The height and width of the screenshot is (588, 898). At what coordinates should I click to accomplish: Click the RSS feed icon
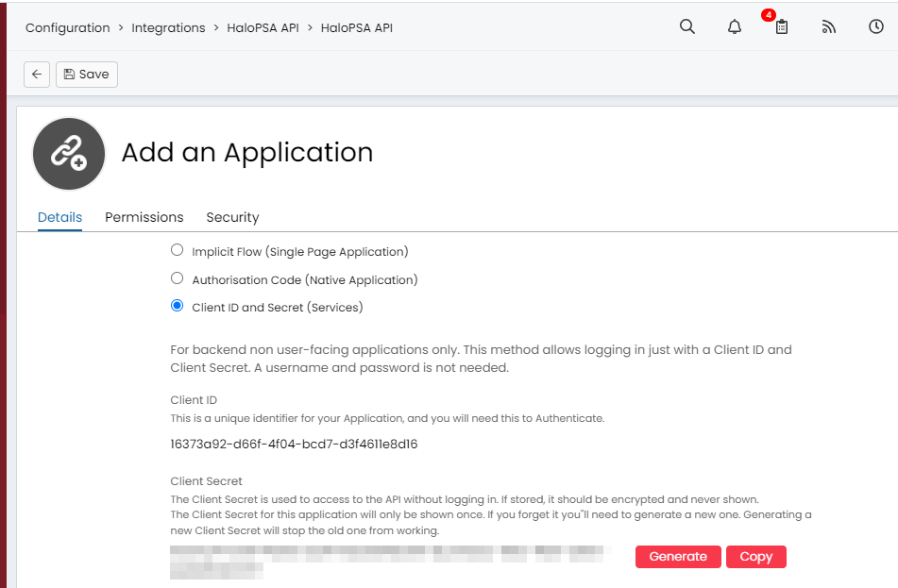point(829,27)
